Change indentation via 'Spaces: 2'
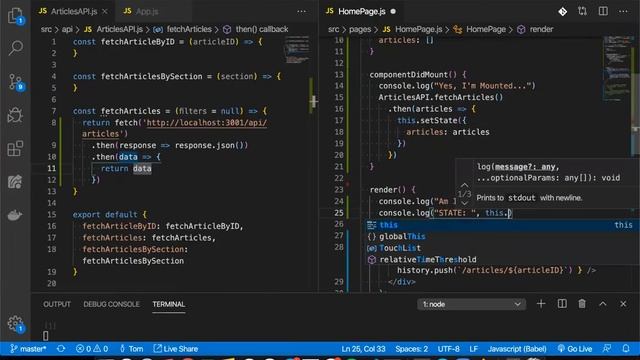Screen dimensions: 640x360 point(411,349)
